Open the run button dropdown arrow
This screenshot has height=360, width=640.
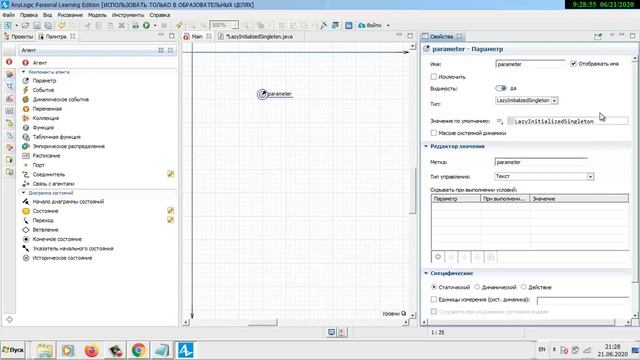pyautogui.click(x=155, y=25)
